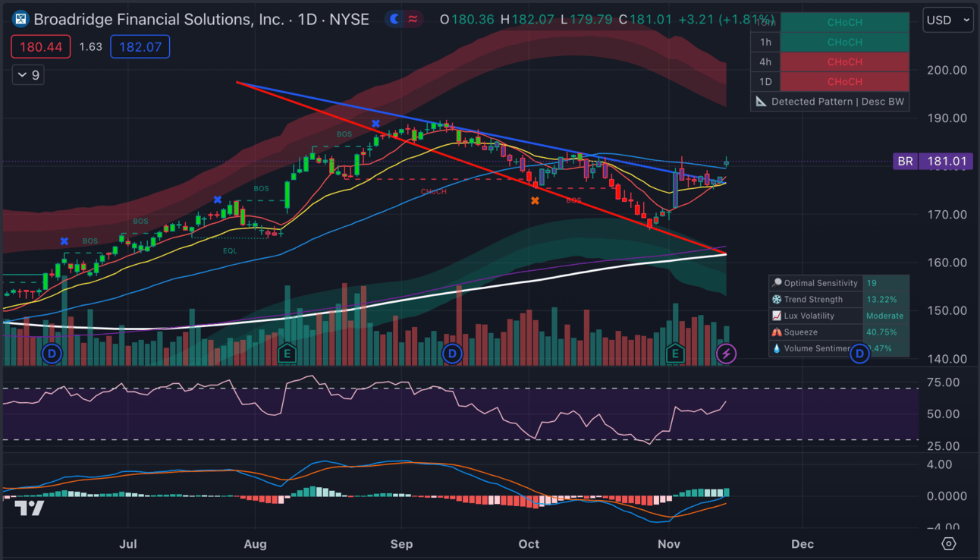
Task: Click the TradingView logo
Action: pos(30,508)
